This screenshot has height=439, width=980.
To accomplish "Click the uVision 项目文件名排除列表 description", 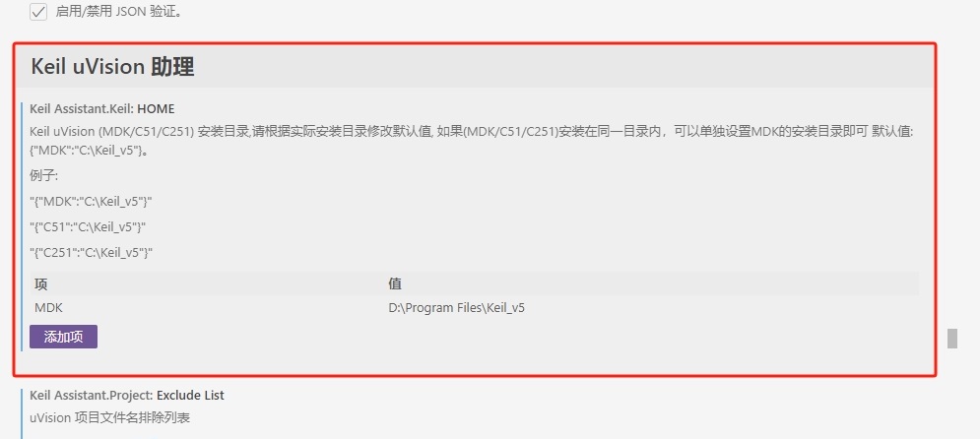I will (x=109, y=418).
